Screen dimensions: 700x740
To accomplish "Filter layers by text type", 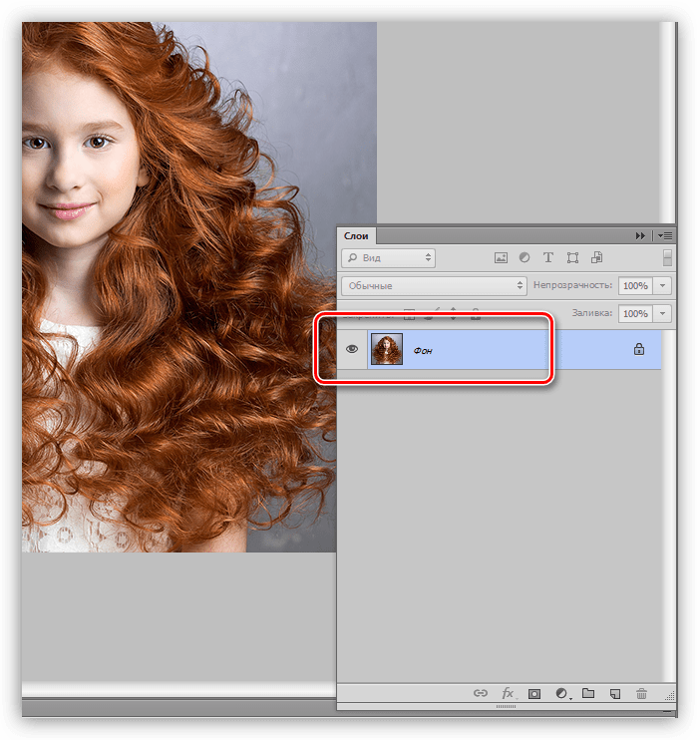I will click(x=547, y=257).
